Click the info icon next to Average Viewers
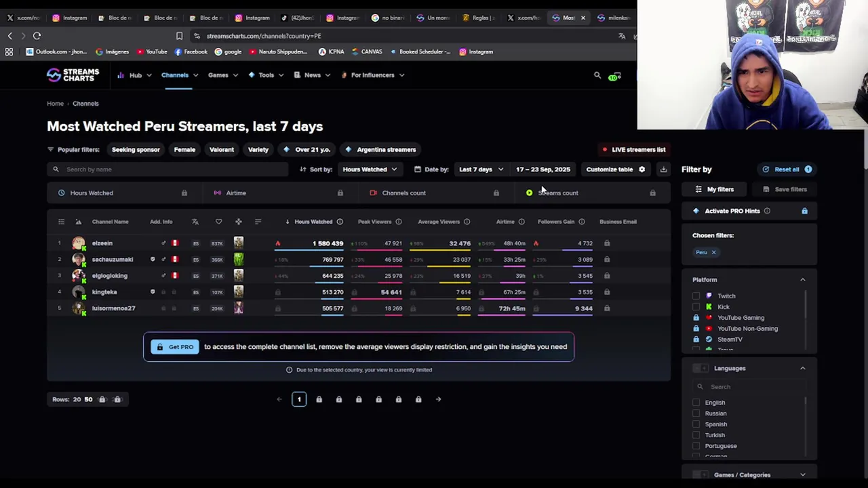Viewport: 868px width, 488px height. point(467,222)
